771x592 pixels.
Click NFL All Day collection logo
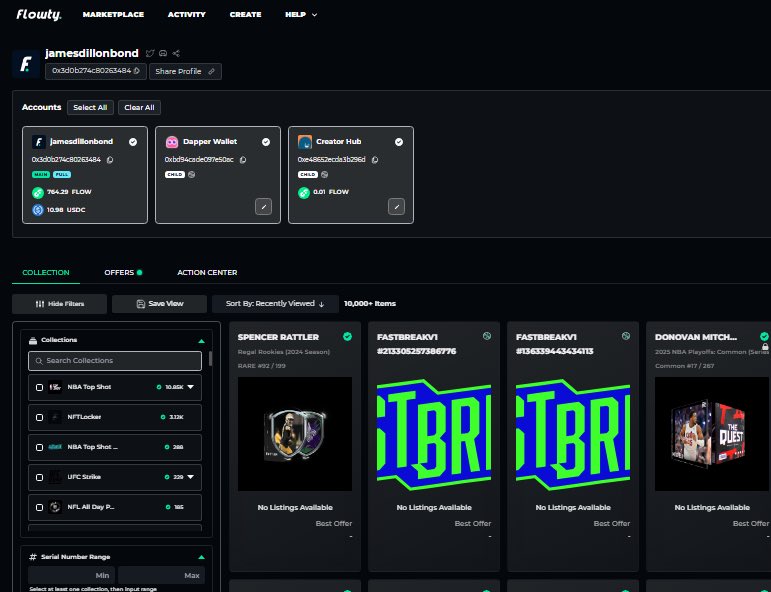[55, 507]
